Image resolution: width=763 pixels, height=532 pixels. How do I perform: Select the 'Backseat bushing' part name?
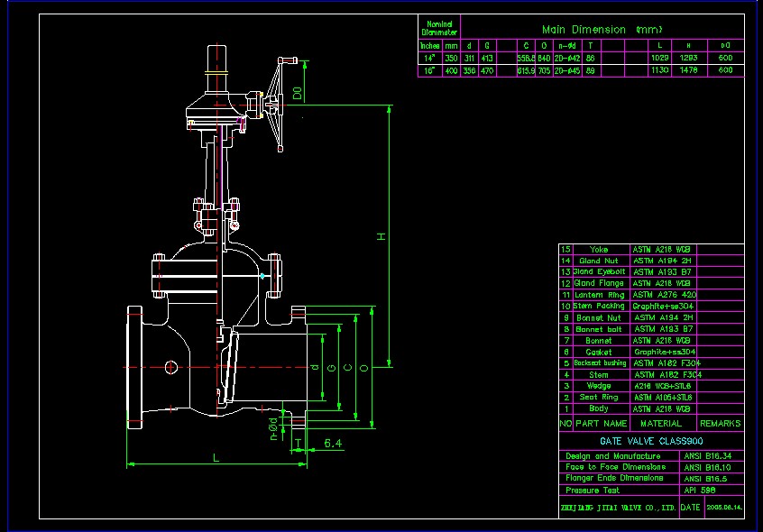(x=600, y=363)
